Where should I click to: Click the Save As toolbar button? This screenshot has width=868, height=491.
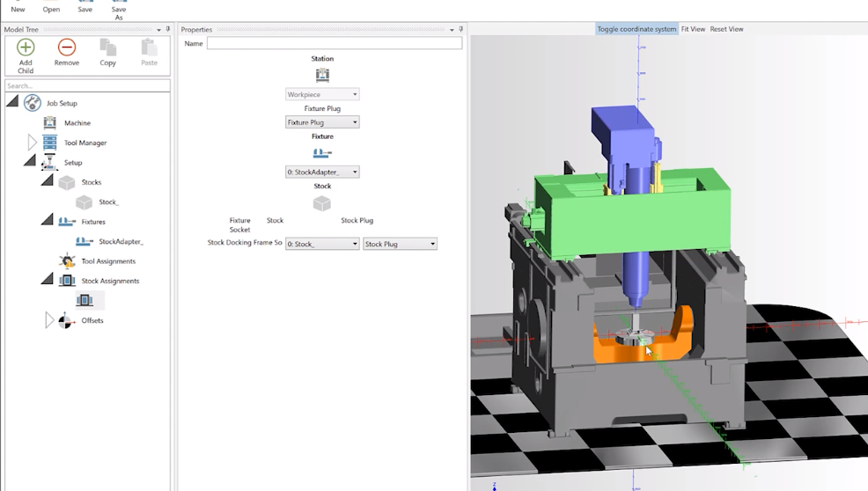(x=119, y=11)
